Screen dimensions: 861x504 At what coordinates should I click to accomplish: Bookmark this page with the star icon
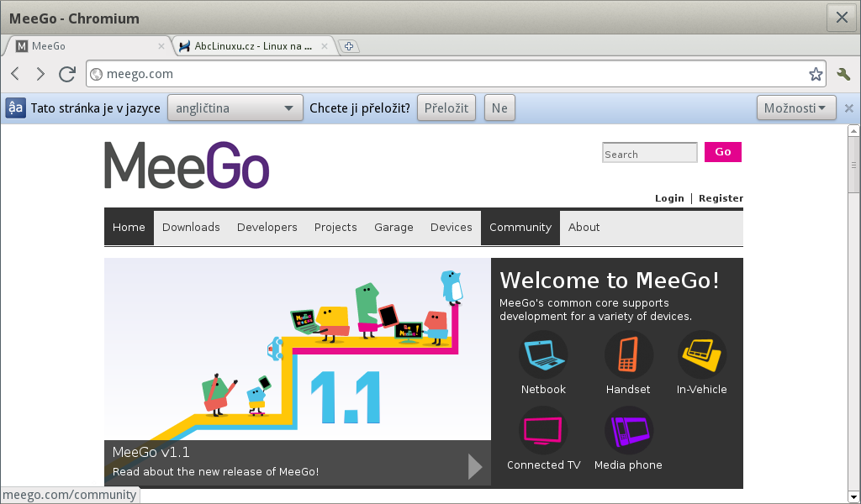click(816, 74)
